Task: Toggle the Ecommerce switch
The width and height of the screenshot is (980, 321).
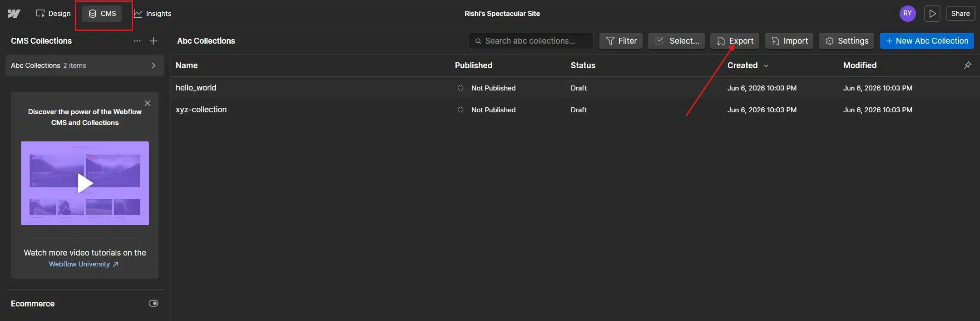Action: tap(153, 303)
